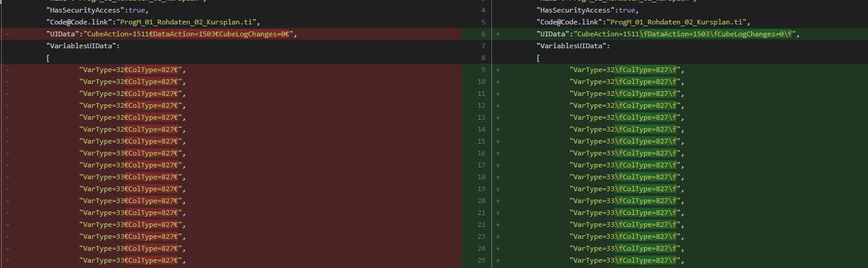The height and width of the screenshot is (268, 868).
Task: Click the removed UIData line containing € characters
Action: (171, 34)
